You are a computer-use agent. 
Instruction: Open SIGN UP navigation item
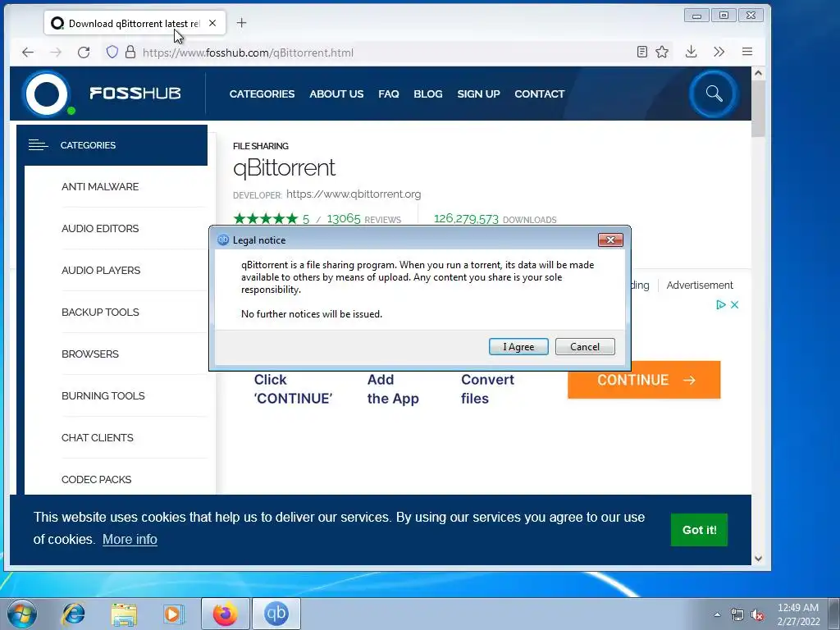click(x=478, y=94)
